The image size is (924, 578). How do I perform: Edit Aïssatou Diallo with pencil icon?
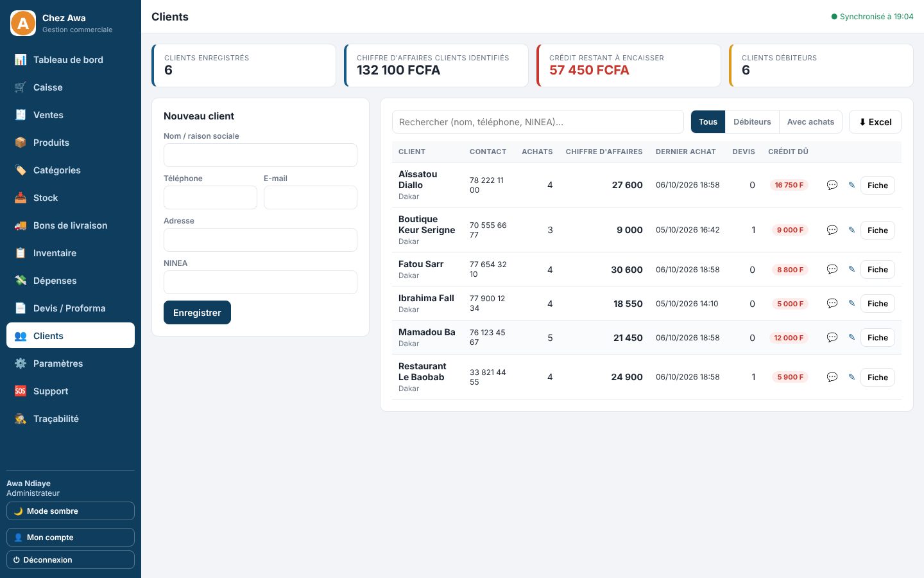pyautogui.click(x=851, y=185)
